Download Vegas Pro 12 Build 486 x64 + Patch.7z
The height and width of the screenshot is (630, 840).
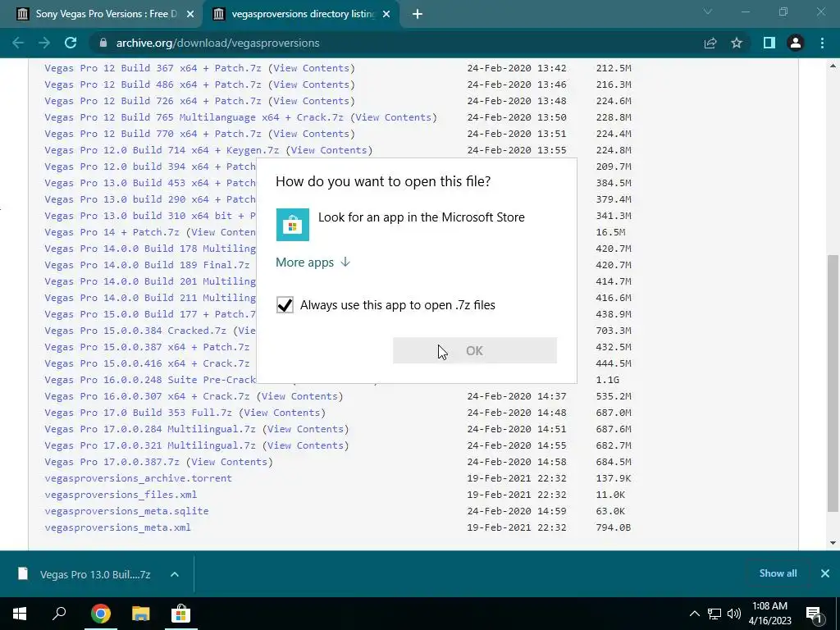[x=153, y=84]
